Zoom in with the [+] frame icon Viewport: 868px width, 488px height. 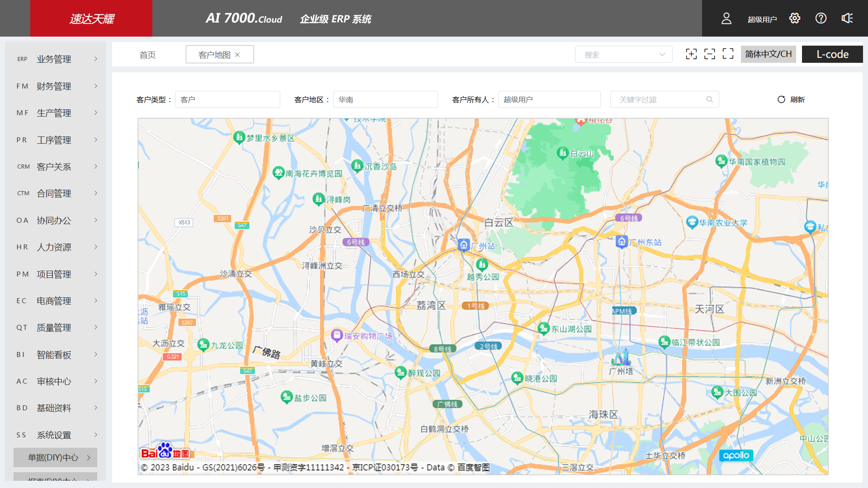point(691,54)
